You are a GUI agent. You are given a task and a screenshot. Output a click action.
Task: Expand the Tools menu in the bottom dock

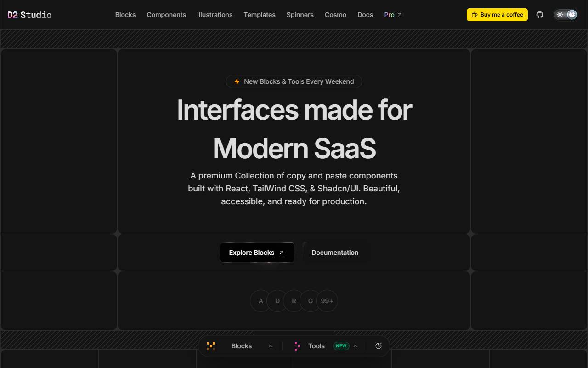(x=326, y=346)
